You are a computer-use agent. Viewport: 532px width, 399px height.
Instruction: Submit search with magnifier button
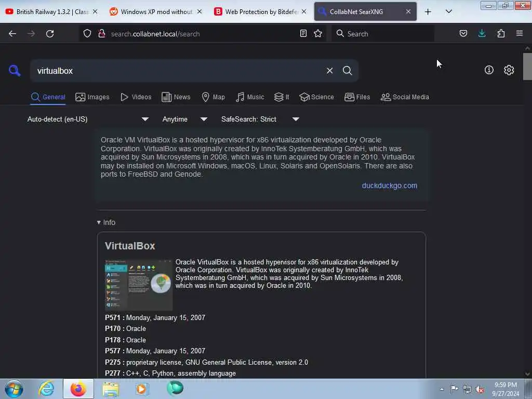[x=347, y=71]
